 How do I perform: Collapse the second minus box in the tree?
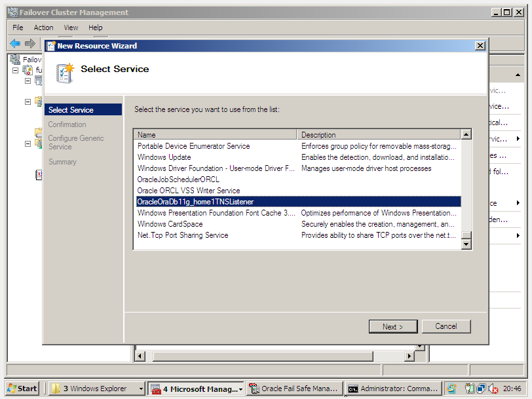28,80
